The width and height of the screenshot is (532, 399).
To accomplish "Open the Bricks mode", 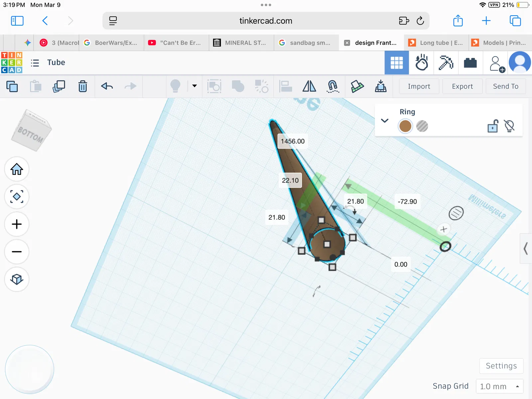I will coord(470,63).
